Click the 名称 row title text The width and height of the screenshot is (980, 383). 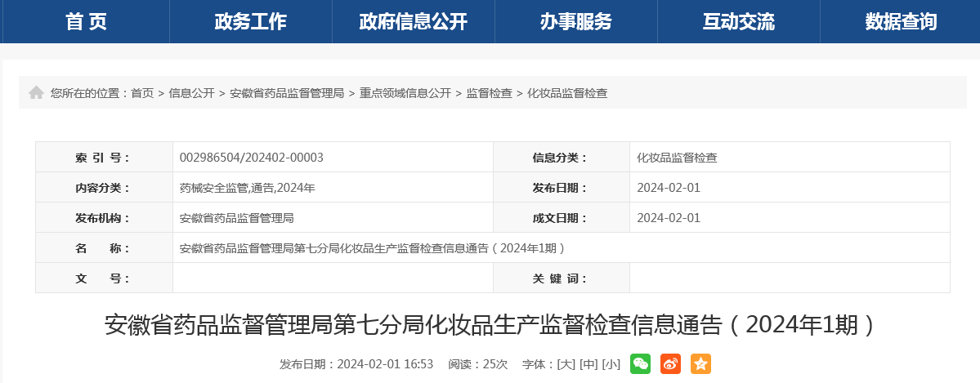374,248
